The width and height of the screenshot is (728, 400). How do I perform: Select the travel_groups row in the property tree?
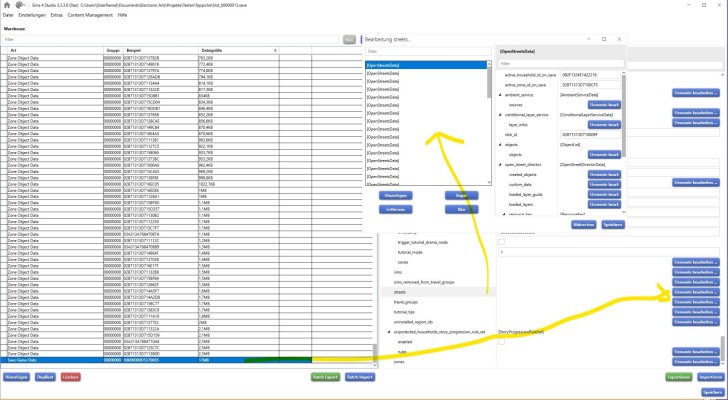click(438, 302)
